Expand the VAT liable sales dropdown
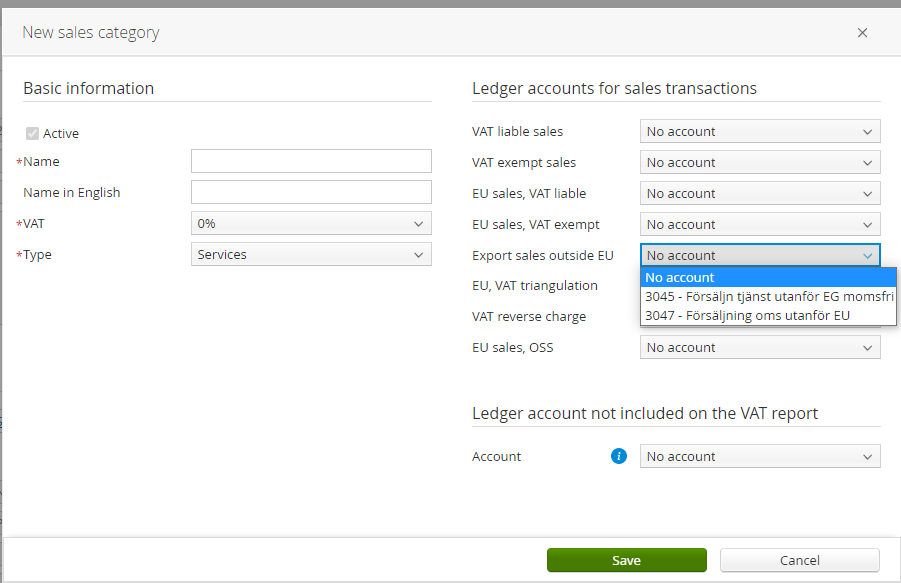 coord(760,131)
